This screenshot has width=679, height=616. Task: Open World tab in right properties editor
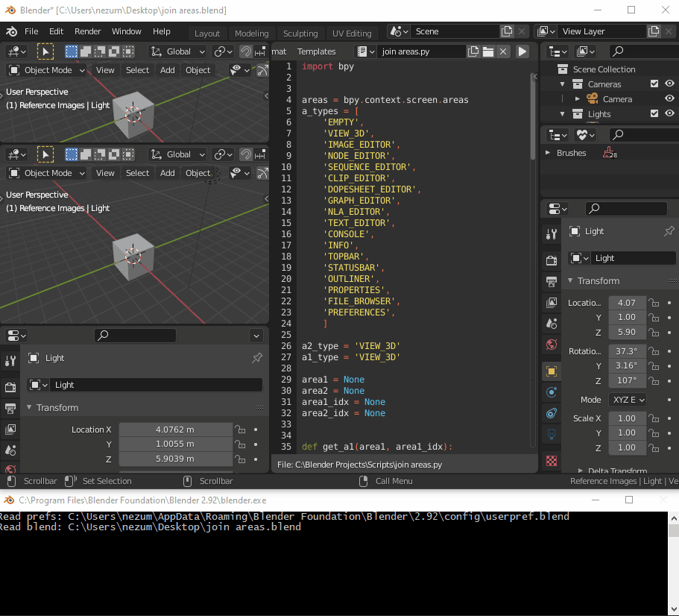552,345
